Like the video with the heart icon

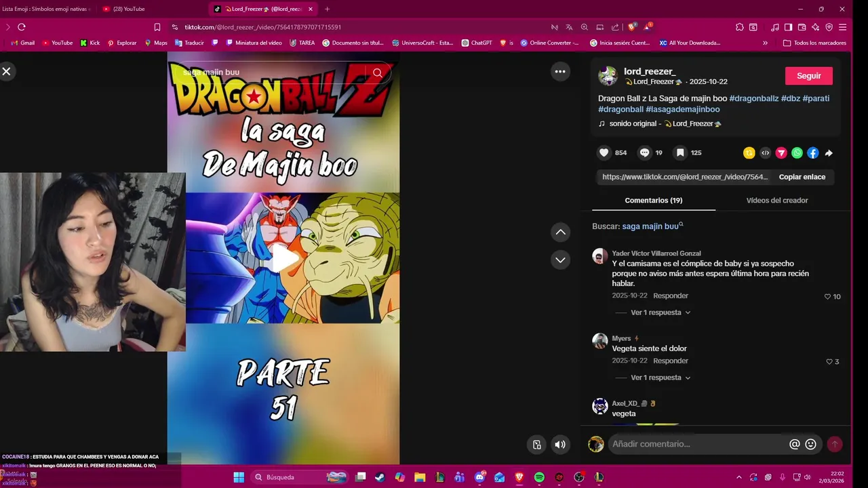[x=604, y=153]
